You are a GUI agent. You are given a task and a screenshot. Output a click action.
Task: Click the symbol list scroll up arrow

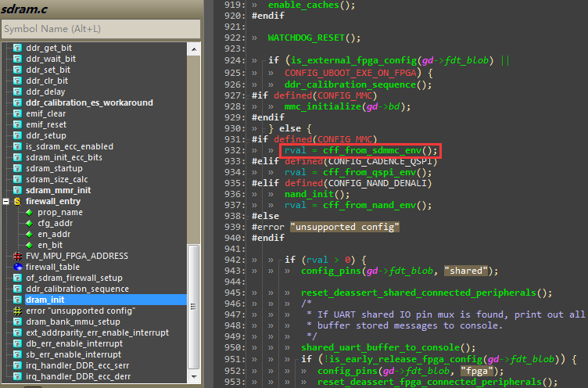coord(194,48)
